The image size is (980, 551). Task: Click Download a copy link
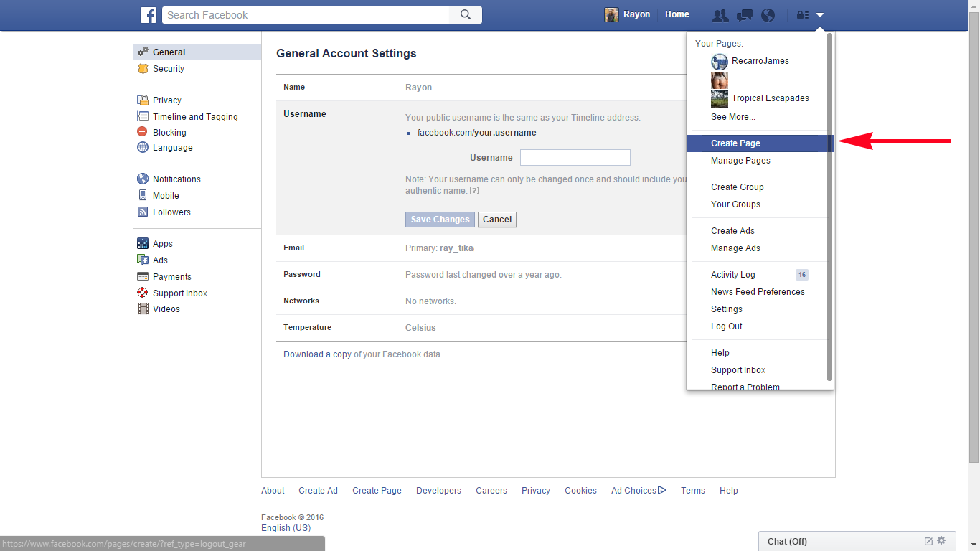(x=317, y=354)
